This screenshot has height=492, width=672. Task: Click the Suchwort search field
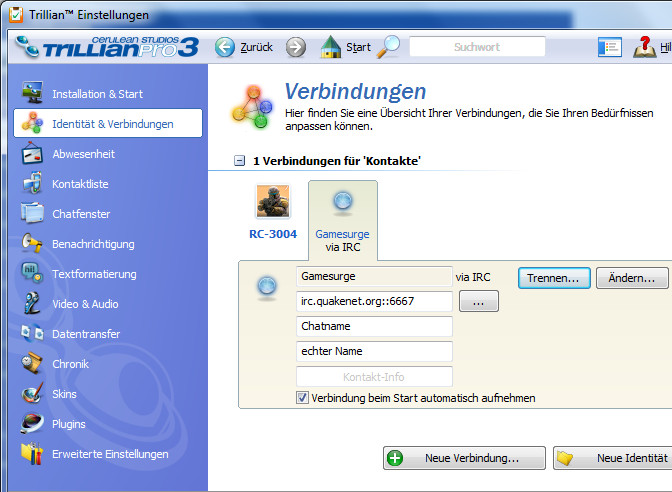click(x=477, y=47)
